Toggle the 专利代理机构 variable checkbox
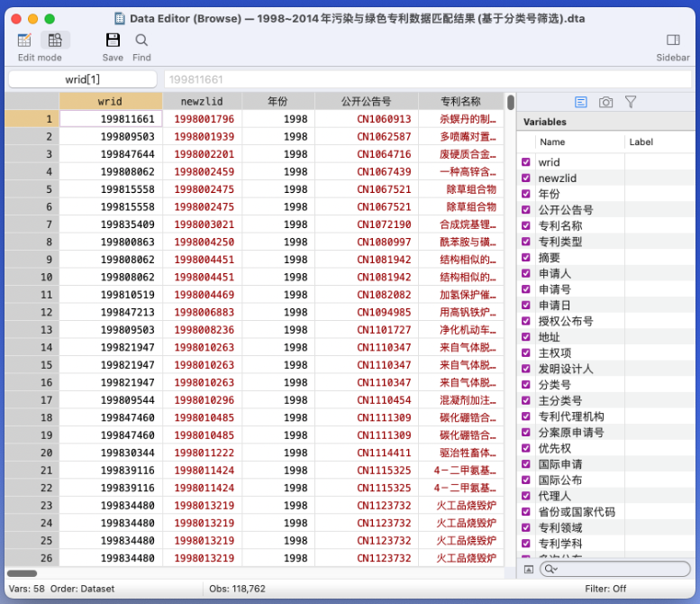Screen dimensions: 700x604 coord(526,416)
